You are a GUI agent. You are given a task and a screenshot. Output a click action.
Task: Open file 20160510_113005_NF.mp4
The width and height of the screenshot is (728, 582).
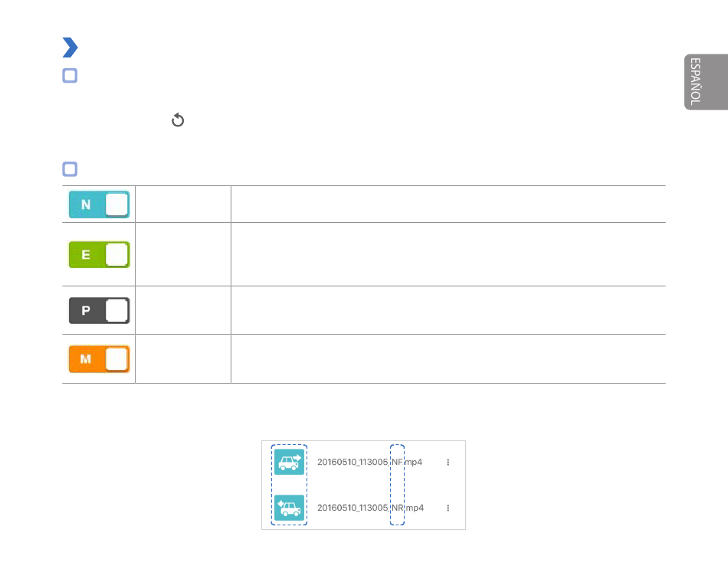369,462
